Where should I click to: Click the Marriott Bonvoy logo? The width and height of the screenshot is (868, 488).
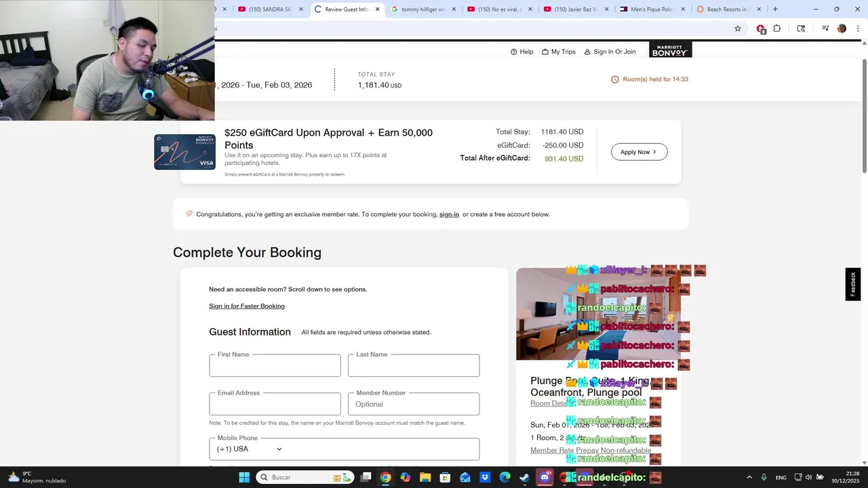click(x=670, y=51)
